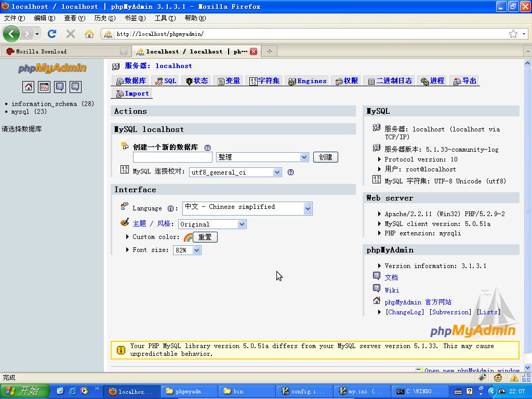The image size is (532, 399).
Task: Switch to the Mozilla Download tab
Action: click(x=66, y=51)
